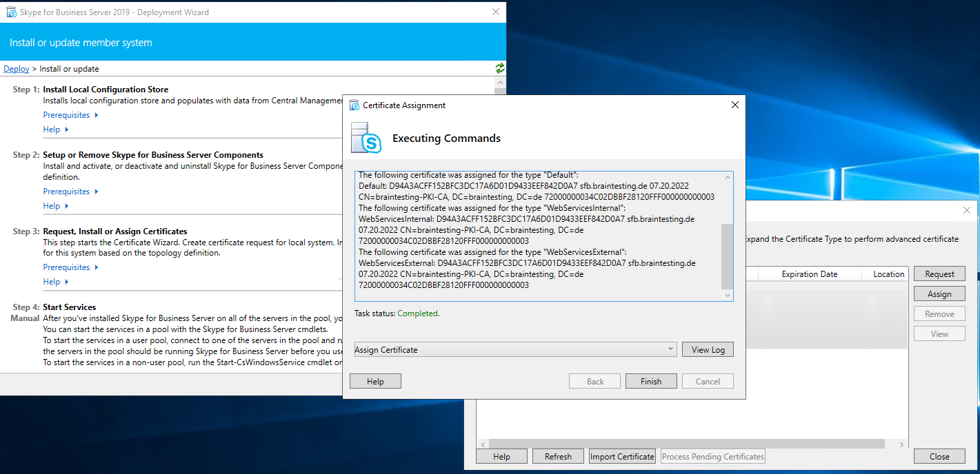Click Finish in Certificate Assignment dialog

[x=650, y=381]
